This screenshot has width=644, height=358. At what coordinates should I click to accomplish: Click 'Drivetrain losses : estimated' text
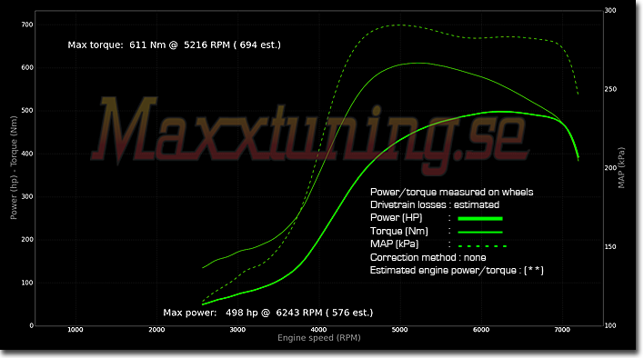[435, 204]
